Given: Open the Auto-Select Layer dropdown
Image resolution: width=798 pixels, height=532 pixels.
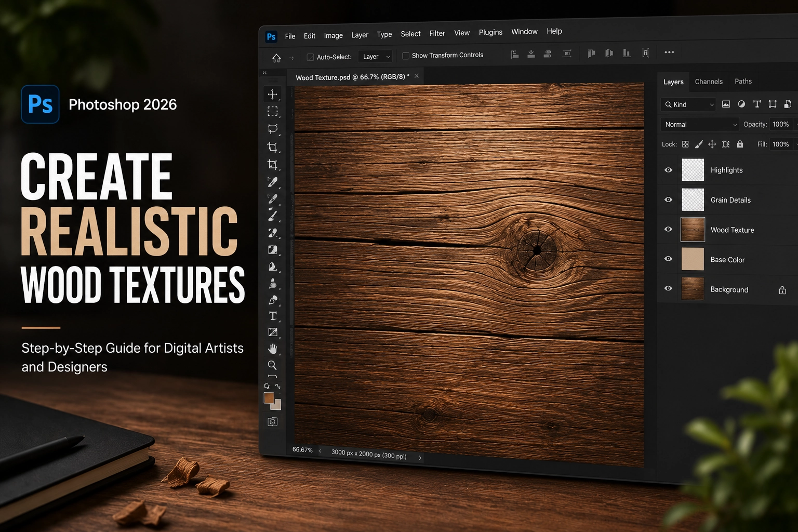Looking at the screenshot, I should point(375,57).
